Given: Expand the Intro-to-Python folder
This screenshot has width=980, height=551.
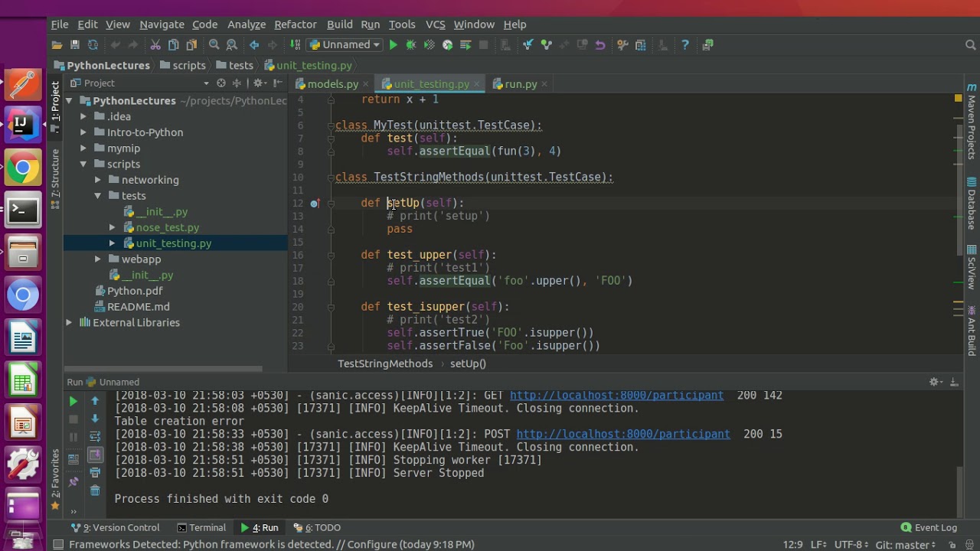Looking at the screenshot, I should click(83, 132).
